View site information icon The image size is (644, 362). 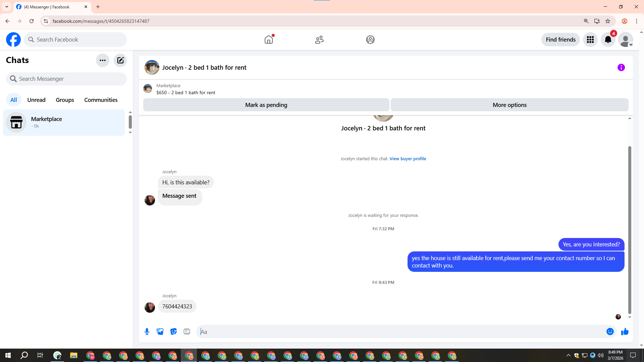coord(46,21)
